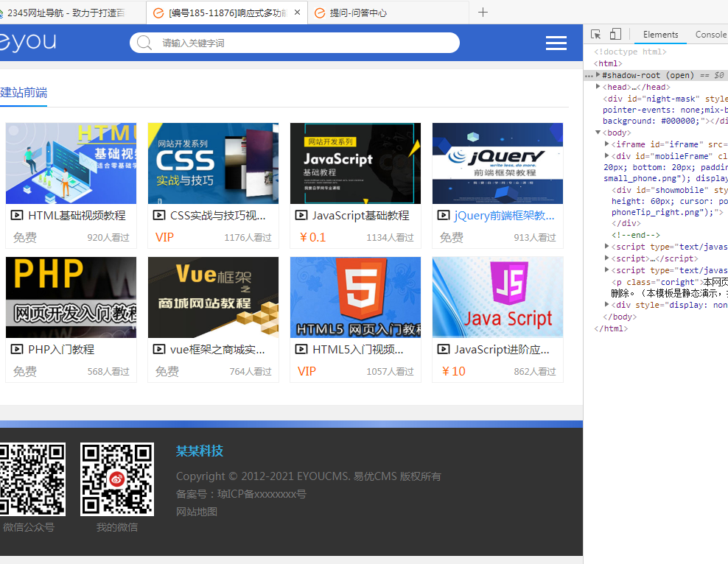Click the 备案号 ICP text in footer
This screenshot has width=728, height=564.
(241, 494)
